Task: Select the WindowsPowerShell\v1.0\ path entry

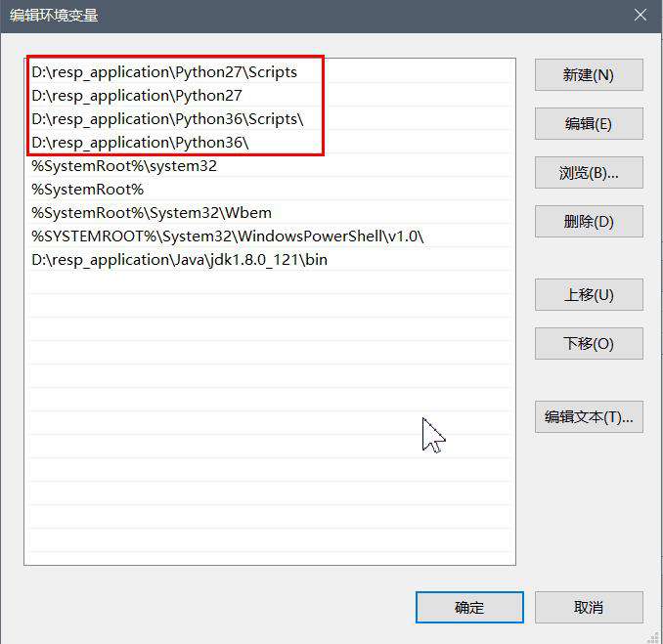Action: (x=270, y=236)
